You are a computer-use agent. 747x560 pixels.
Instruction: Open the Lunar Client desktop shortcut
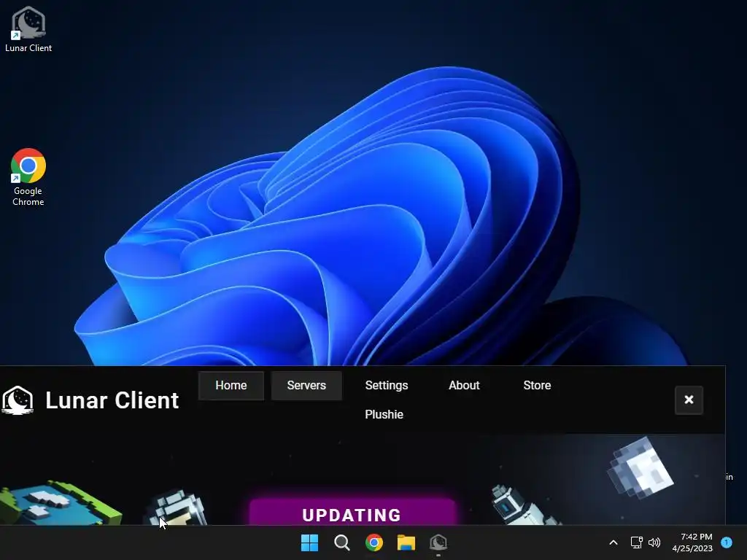point(28,28)
